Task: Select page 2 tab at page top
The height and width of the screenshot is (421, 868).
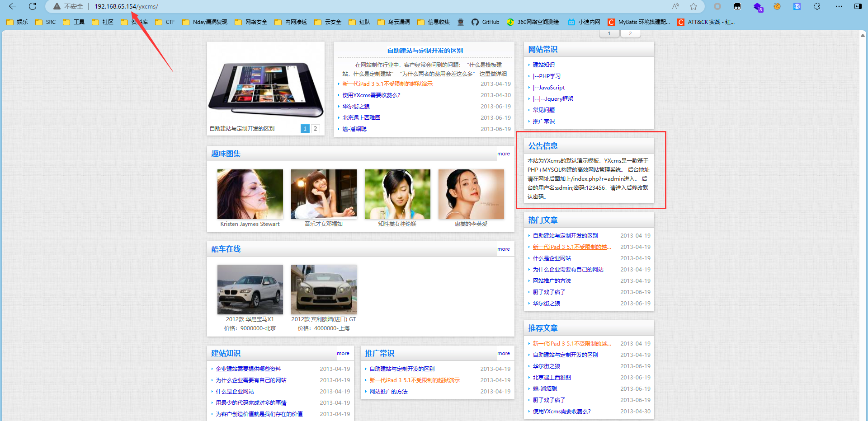Action: tap(630, 33)
